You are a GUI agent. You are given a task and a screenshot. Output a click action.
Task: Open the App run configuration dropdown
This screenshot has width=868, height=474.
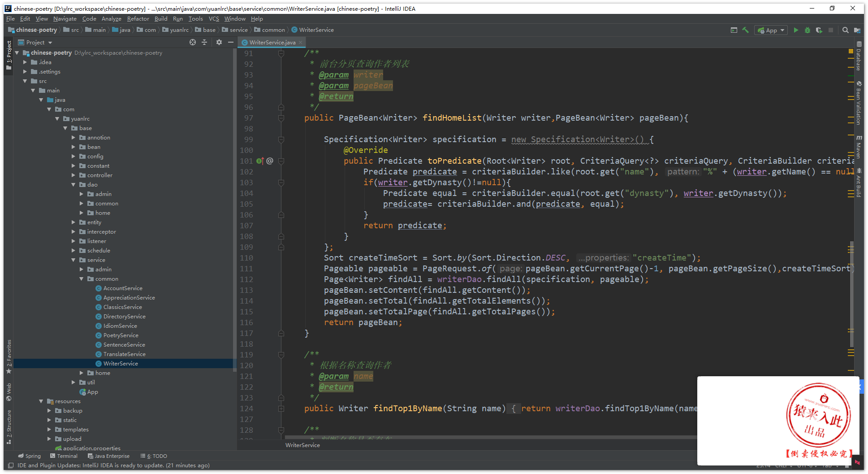click(x=772, y=30)
